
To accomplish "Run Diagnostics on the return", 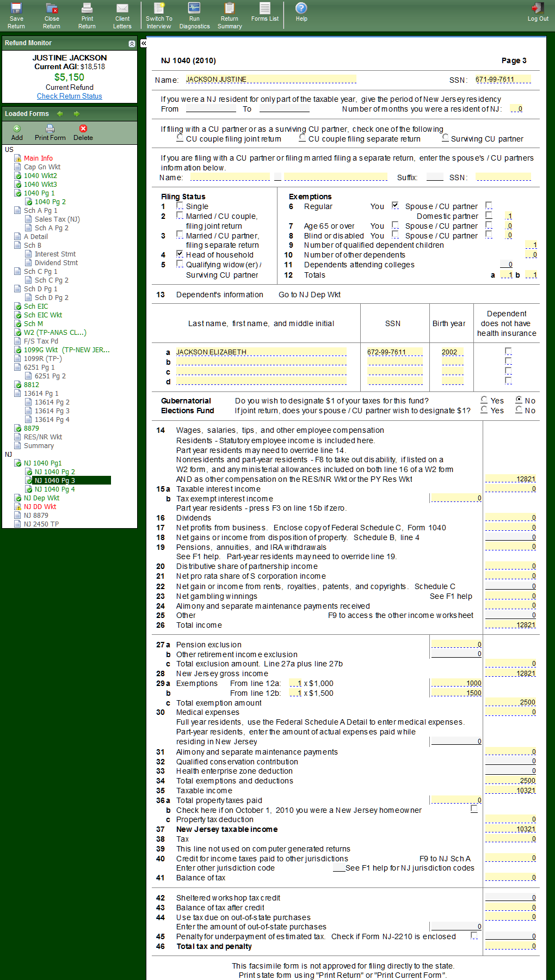I will tap(194, 15).
